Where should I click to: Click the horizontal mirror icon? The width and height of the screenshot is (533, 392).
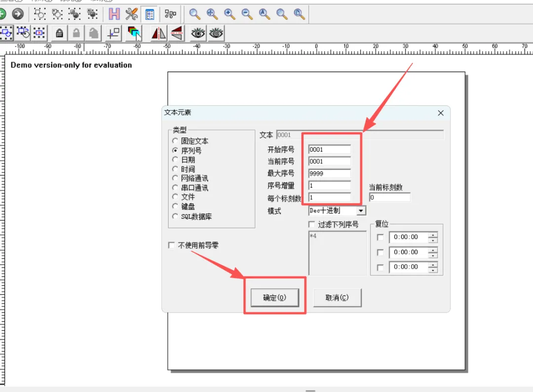159,33
